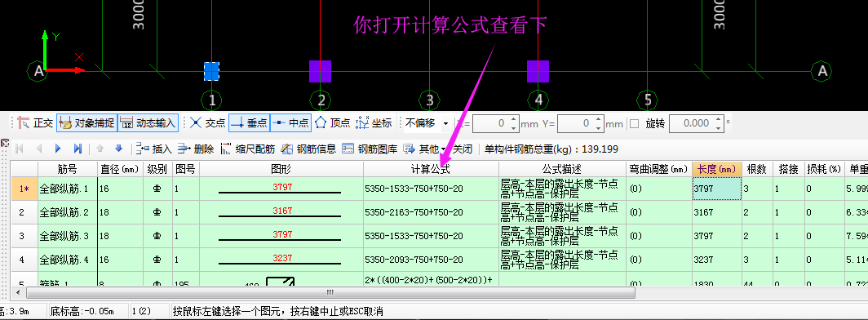Click cell 全部纵筋.3
868x320 pixels.
tap(68, 236)
